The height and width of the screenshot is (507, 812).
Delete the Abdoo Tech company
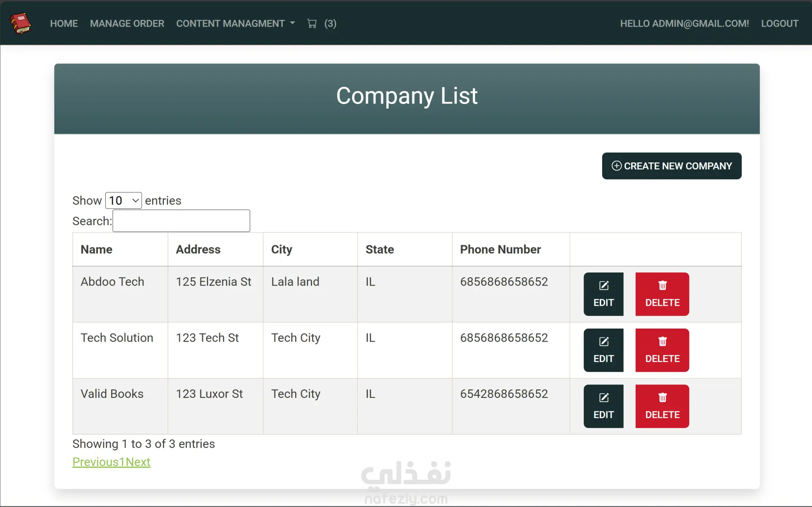click(662, 294)
